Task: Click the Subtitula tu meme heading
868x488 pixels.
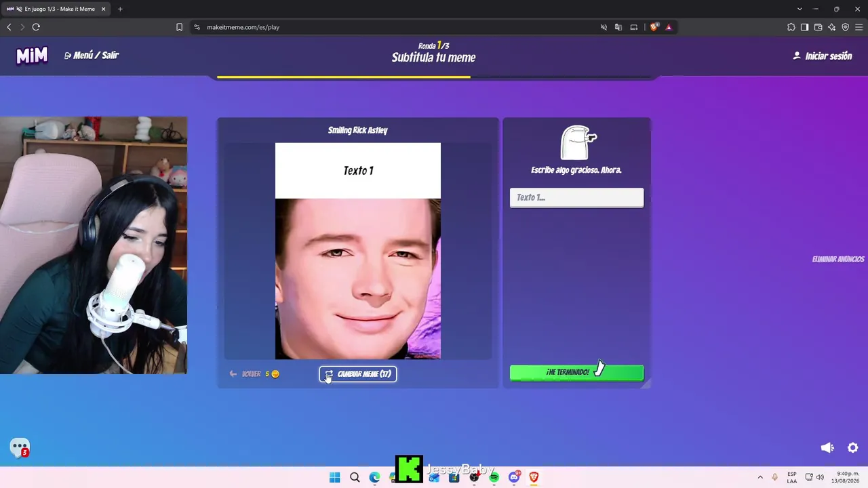Action: [x=433, y=58]
